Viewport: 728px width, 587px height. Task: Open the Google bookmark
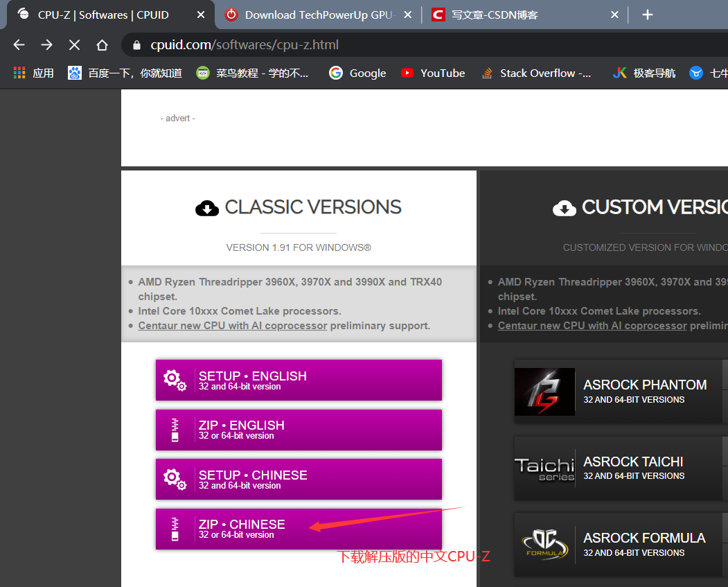click(357, 73)
